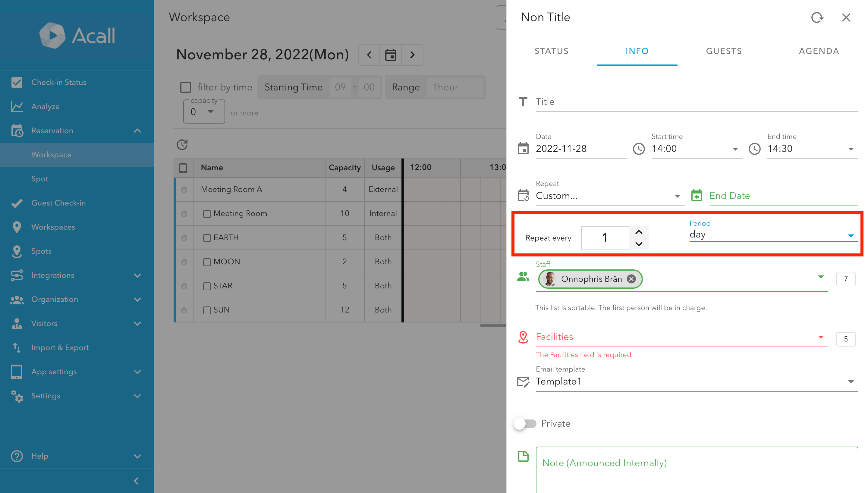Collapse the sidebar with the bottom chevron
The width and height of the screenshot is (868, 493).
pos(137,481)
